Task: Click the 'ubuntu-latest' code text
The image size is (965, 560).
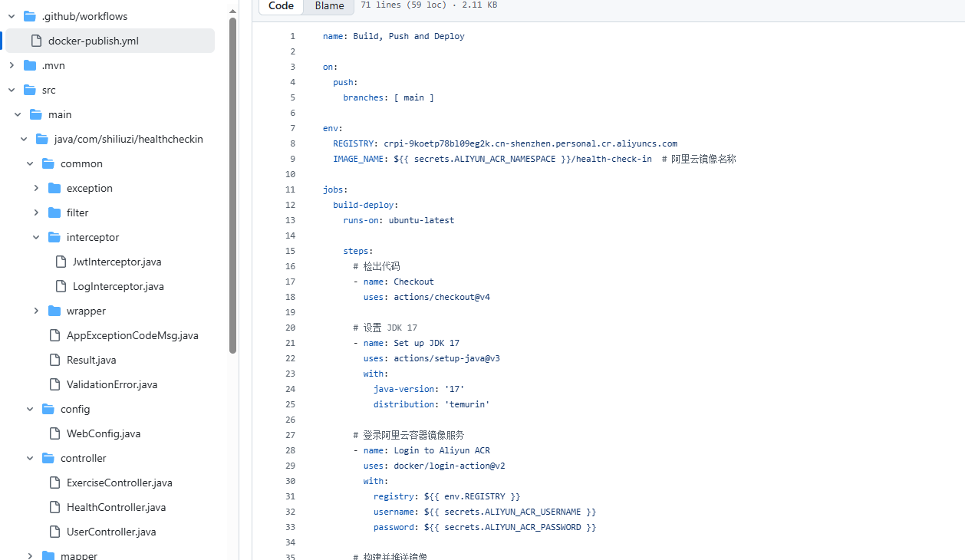Action: pos(421,220)
